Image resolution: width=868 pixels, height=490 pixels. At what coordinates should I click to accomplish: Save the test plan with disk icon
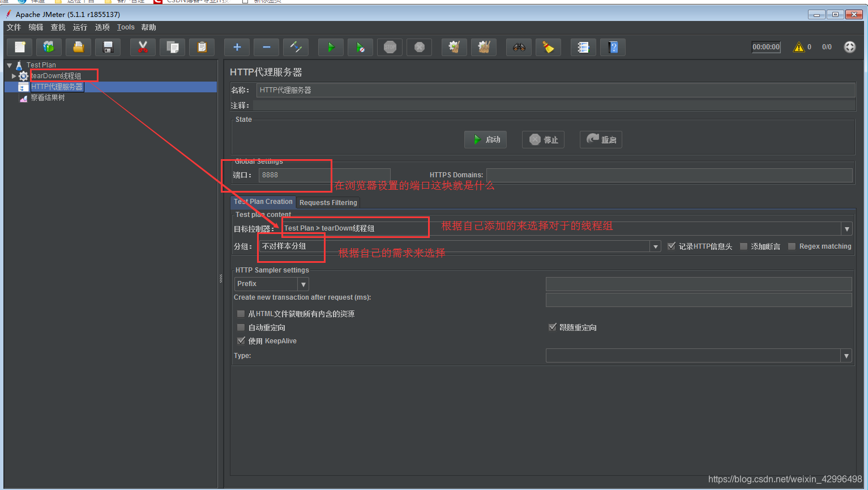coord(108,47)
